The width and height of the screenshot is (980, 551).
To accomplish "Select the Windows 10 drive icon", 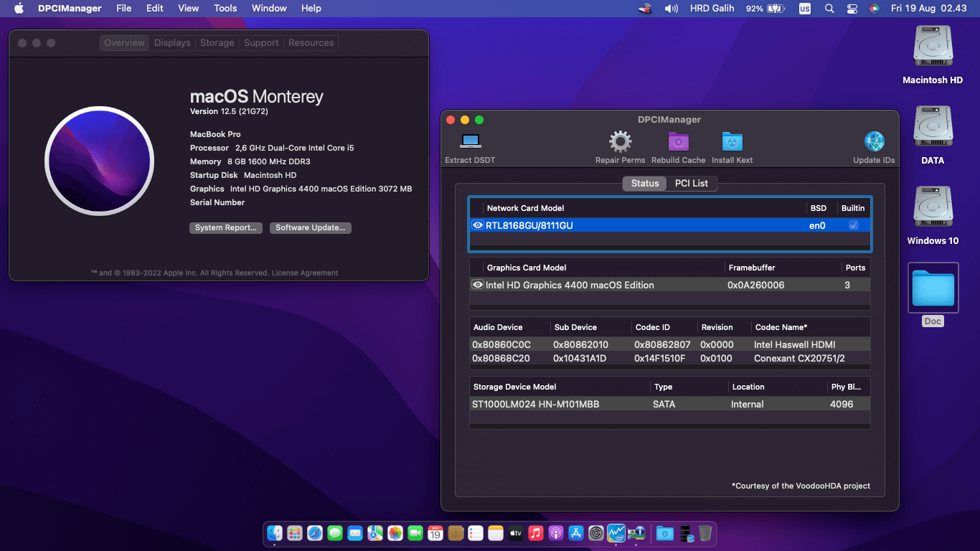I will pos(933,207).
